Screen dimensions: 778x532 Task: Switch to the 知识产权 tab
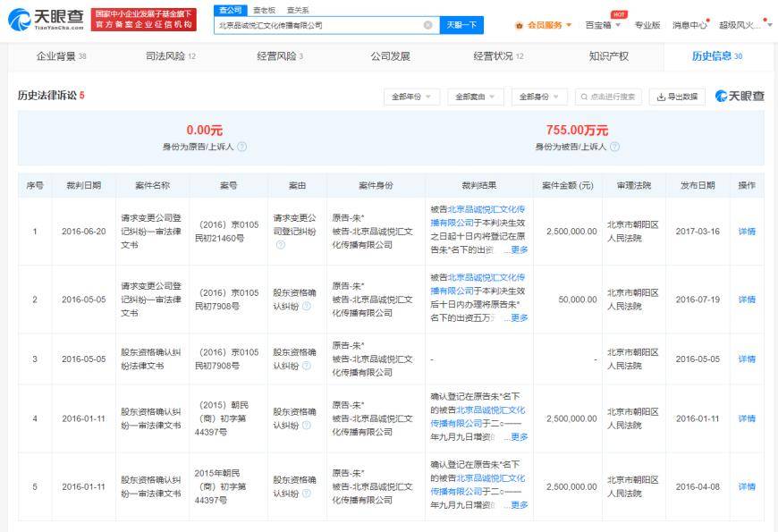608,56
